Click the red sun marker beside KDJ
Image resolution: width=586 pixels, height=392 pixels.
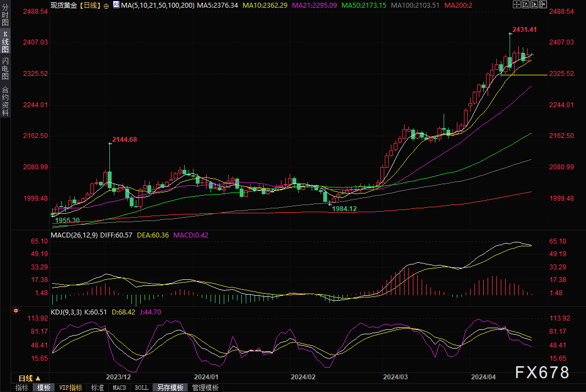15,311
